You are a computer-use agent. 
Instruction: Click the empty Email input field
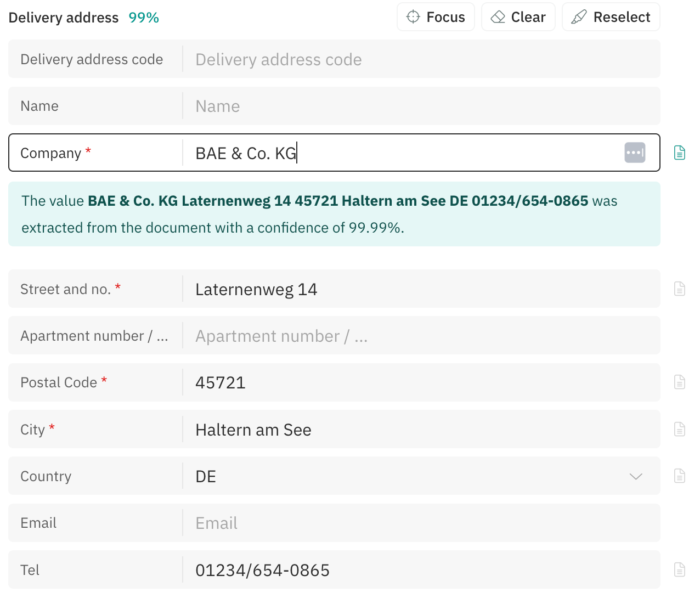[417, 523]
